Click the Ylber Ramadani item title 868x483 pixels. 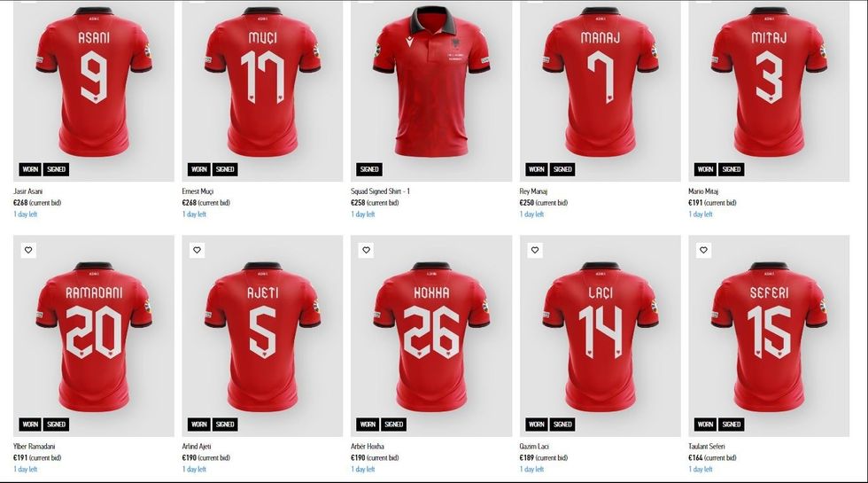click(x=35, y=446)
